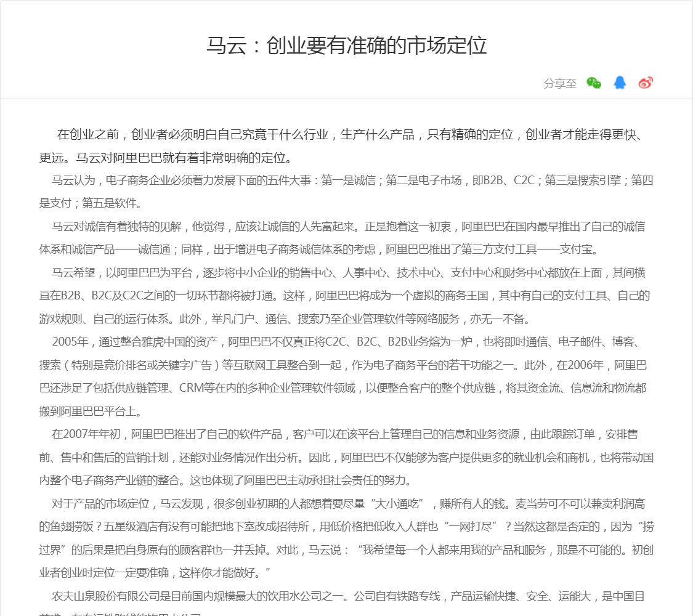Click the line 更远。马云对阿里巴巴就有着非常明确的定位。
Viewport: 693px width, 616px height.
tap(165, 158)
